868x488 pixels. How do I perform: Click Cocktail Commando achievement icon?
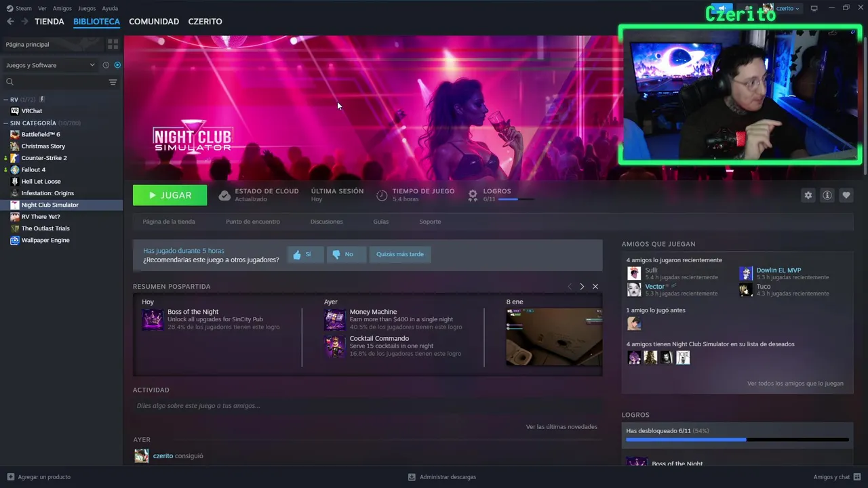point(334,346)
